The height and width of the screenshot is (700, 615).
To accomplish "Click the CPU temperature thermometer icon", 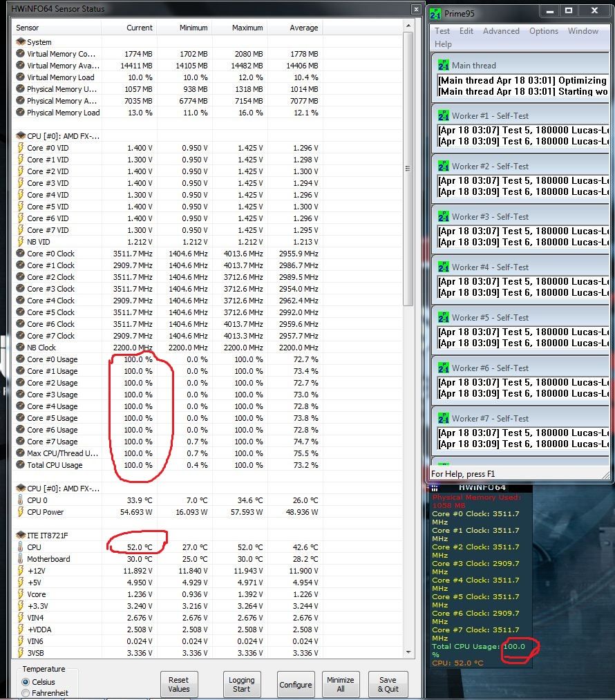I will tap(20, 547).
